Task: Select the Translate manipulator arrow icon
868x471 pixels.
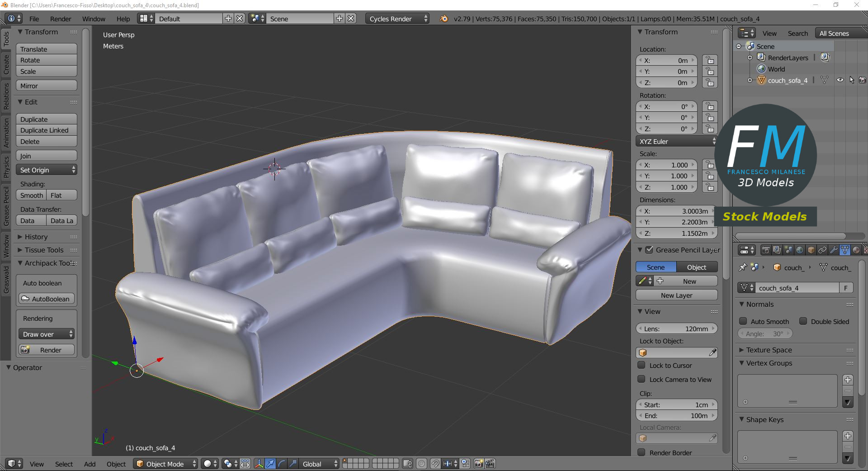Action: (x=270, y=464)
